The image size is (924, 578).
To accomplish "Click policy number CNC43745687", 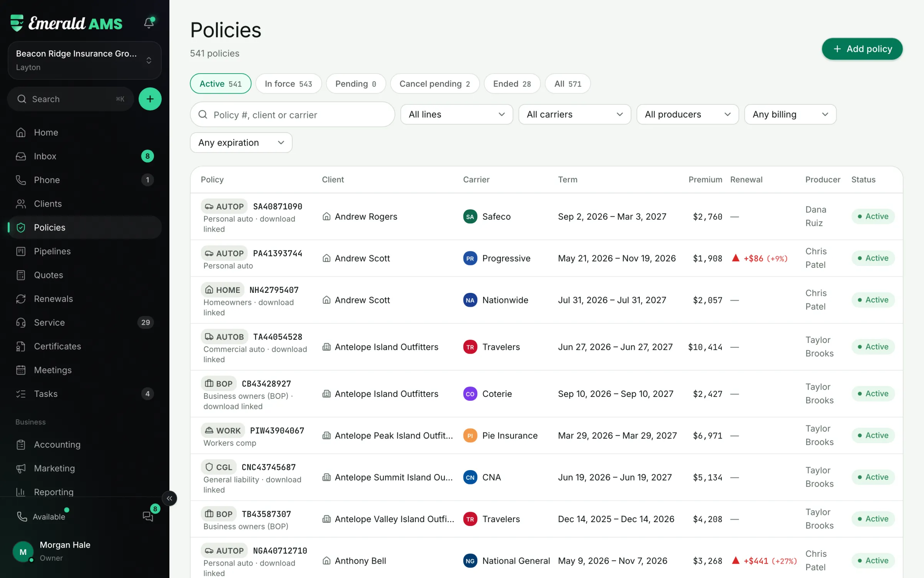I will [269, 467].
